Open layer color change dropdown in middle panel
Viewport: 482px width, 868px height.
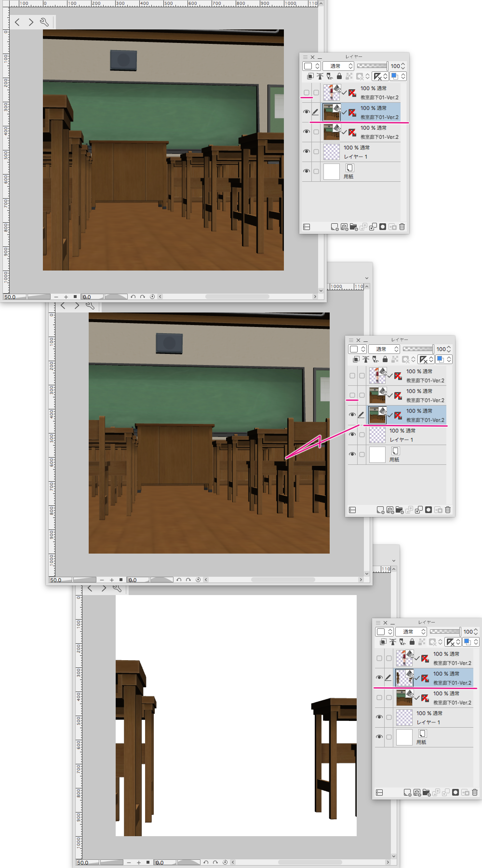point(443,359)
